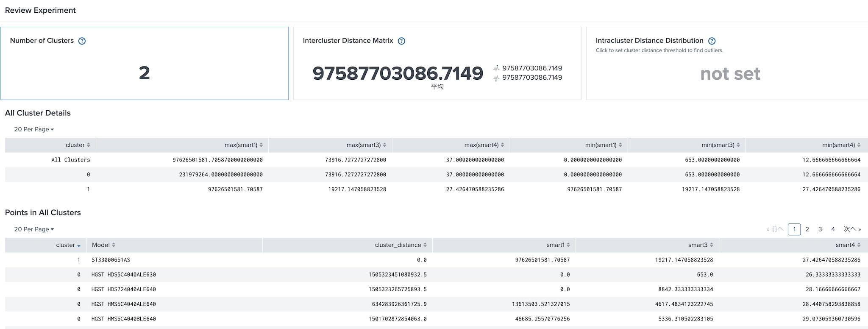This screenshot has height=329, width=868.
Task: Sort cluster details by cluster column
Action: coord(78,145)
